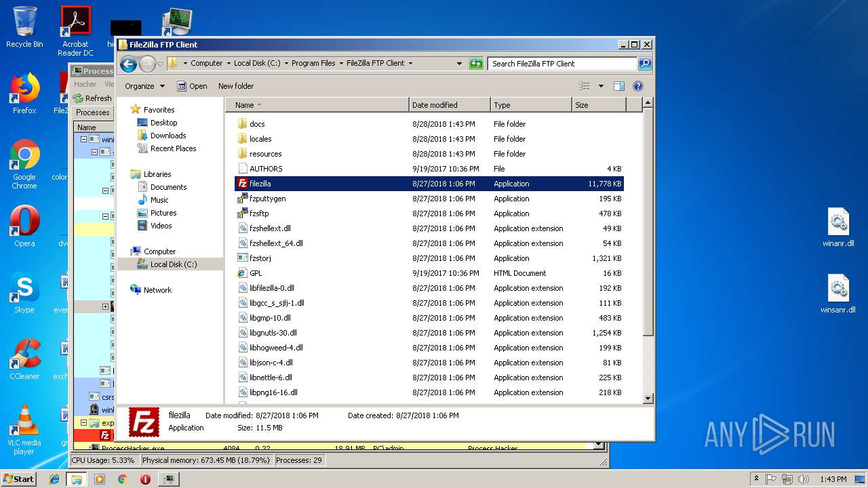Image resolution: width=868 pixels, height=488 pixels.
Task: Click the Search FileZilla FTP Client field
Action: click(562, 64)
